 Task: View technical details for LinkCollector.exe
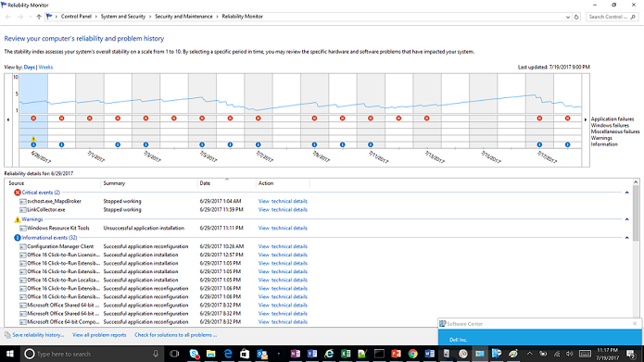283,210
